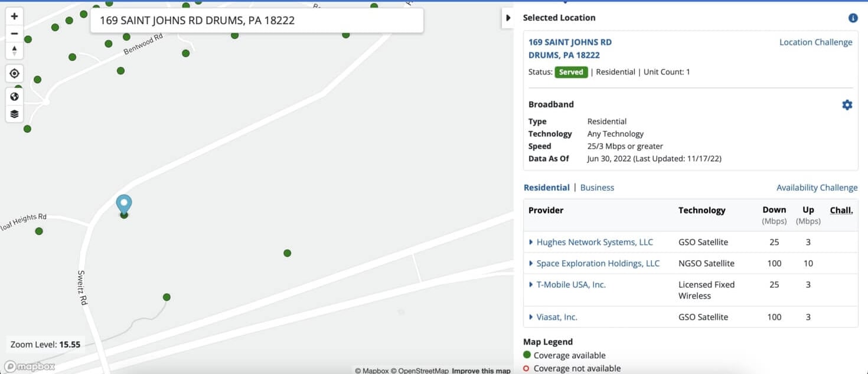Locate my position with geolocate icon

coord(14,74)
